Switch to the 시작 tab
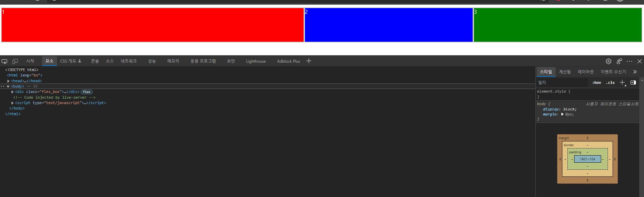The image size is (644, 197). coord(30,61)
